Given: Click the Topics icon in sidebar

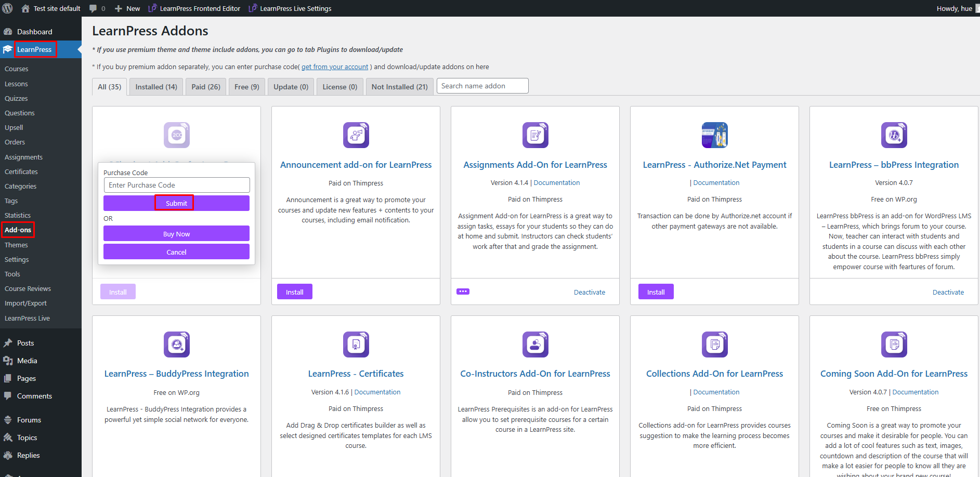Looking at the screenshot, I should pyautogui.click(x=8, y=438).
